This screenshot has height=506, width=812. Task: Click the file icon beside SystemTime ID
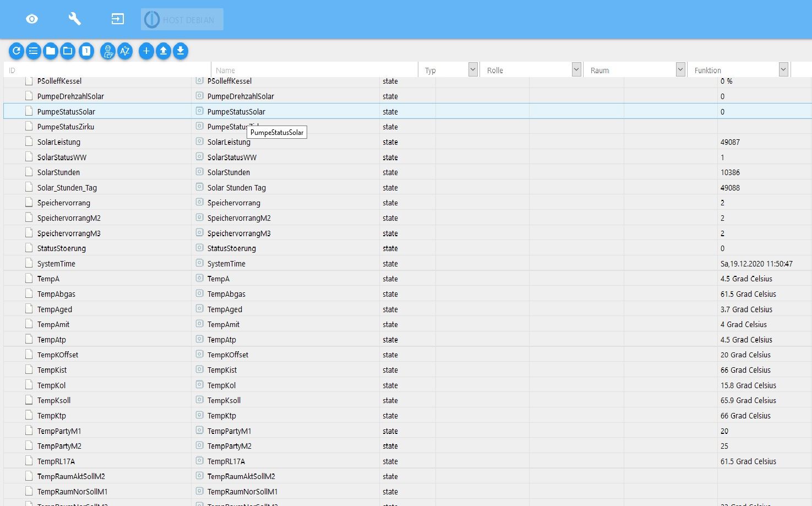pos(29,263)
